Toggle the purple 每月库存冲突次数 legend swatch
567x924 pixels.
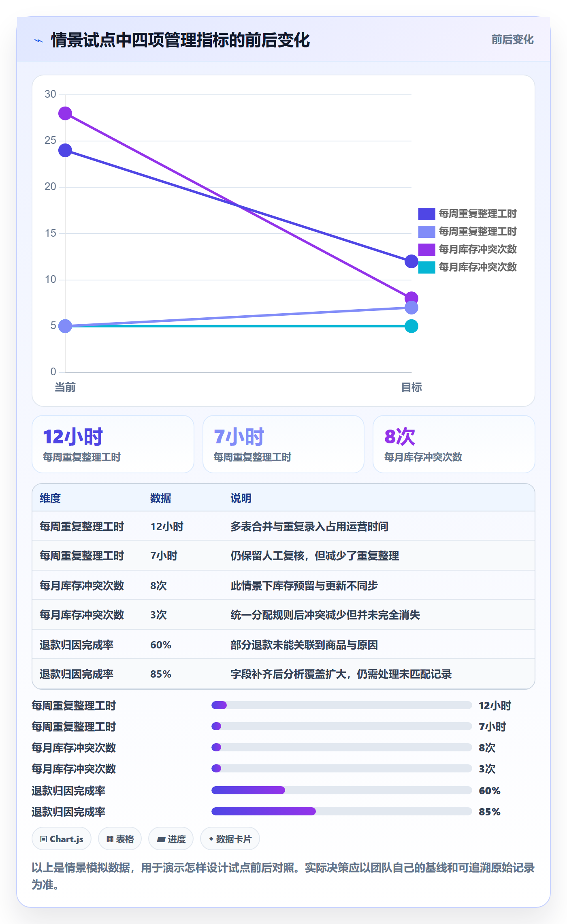tap(426, 249)
